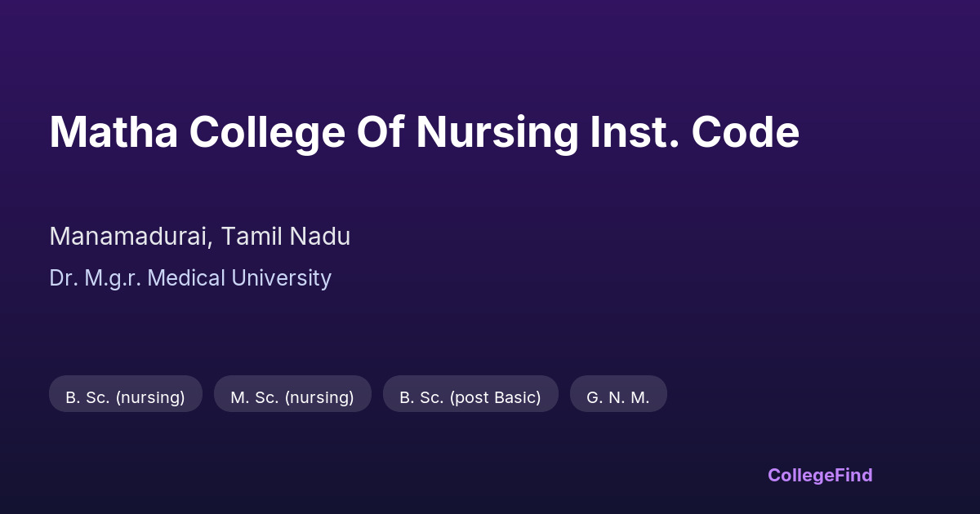The width and height of the screenshot is (980, 514).
Task: Open the CollegeFind brand logo
Action: point(819,475)
